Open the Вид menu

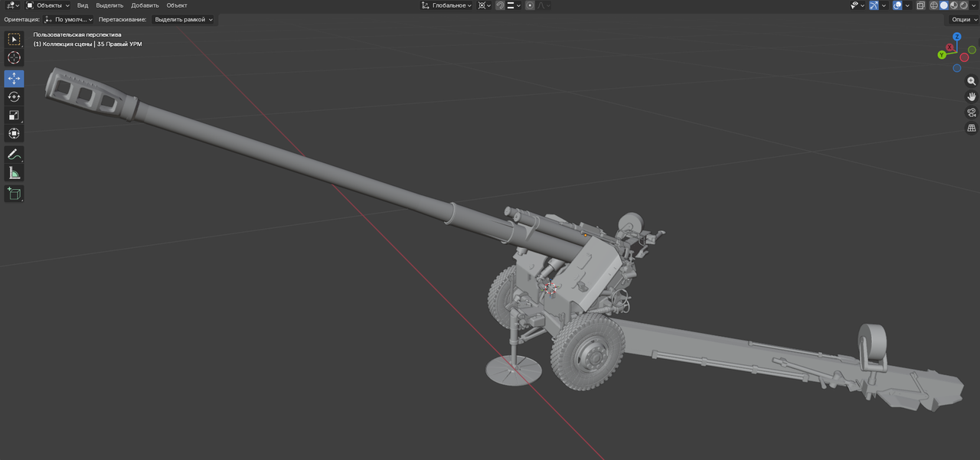click(83, 5)
